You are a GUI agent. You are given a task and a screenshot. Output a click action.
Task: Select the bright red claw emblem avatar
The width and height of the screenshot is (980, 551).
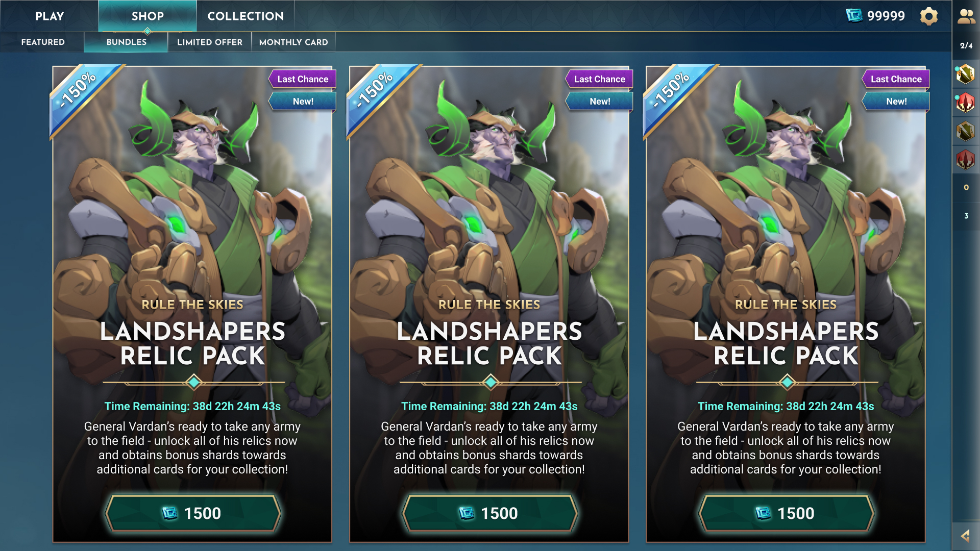point(966,103)
